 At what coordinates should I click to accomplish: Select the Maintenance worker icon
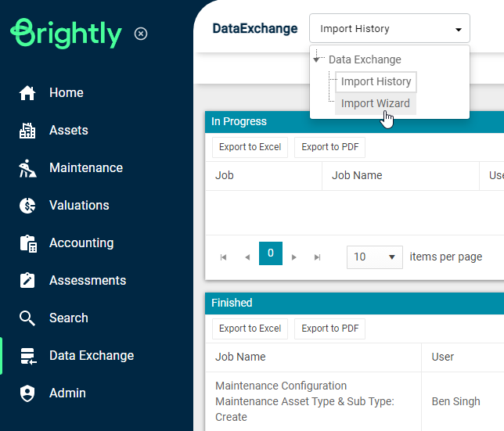pos(27,168)
